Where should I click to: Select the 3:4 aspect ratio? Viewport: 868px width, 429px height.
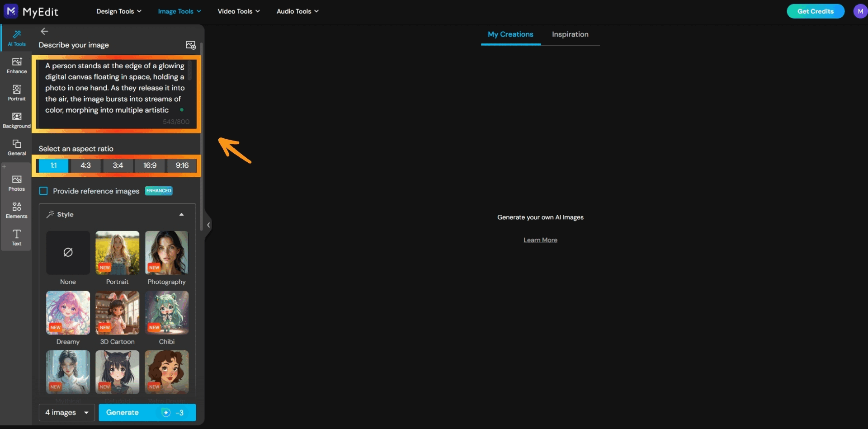[x=118, y=165]
